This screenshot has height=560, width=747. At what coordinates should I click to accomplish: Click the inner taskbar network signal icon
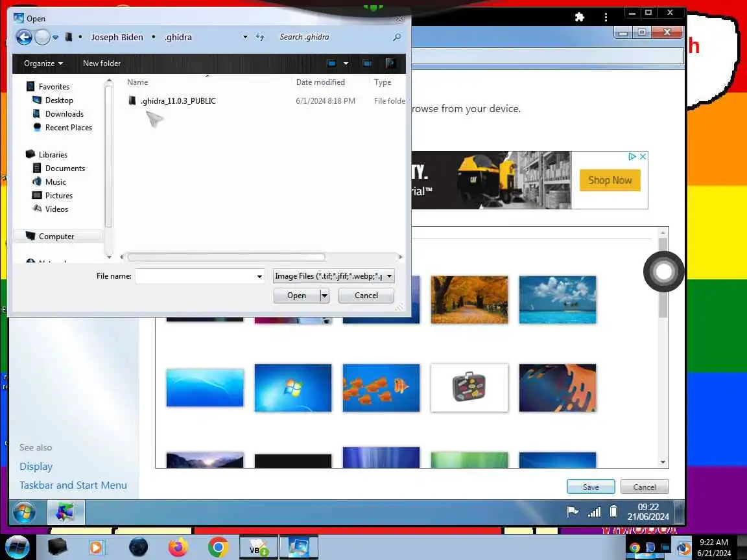click(594, 512)
